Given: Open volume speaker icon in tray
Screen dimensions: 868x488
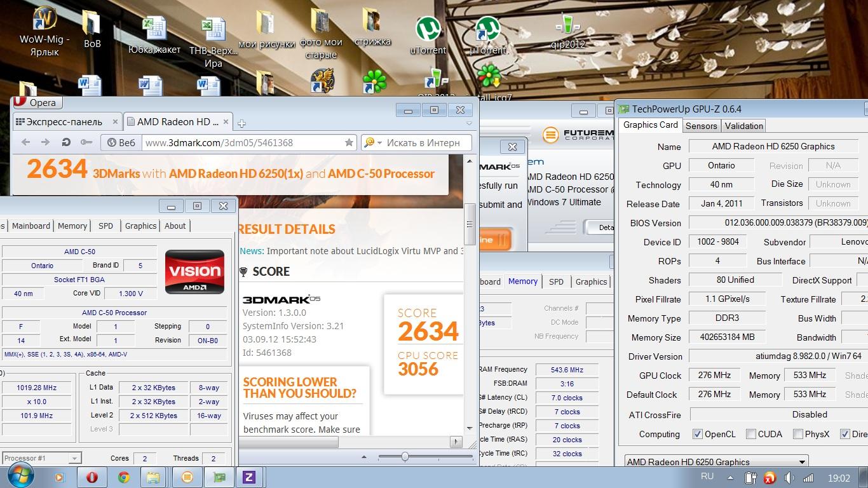Looking at the screenshot, I should click(x=789, y=478).
